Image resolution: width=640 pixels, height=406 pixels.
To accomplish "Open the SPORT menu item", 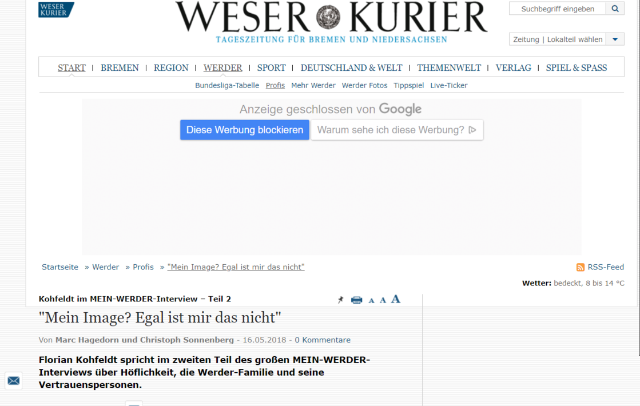I will [271, 68].
